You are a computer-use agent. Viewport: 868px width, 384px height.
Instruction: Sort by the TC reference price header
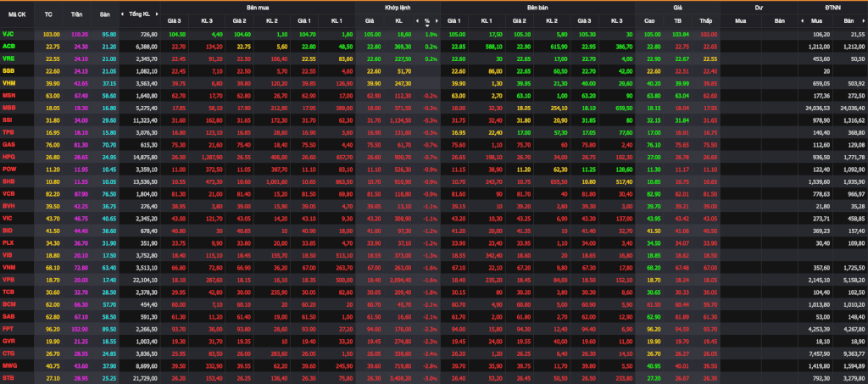pos(48,14)
